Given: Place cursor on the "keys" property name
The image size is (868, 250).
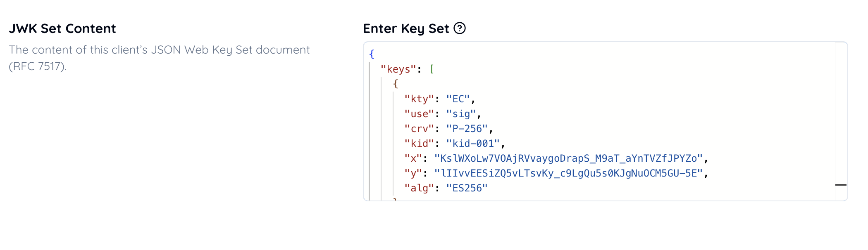Looking at the screenshot, I should pos(398,69).
